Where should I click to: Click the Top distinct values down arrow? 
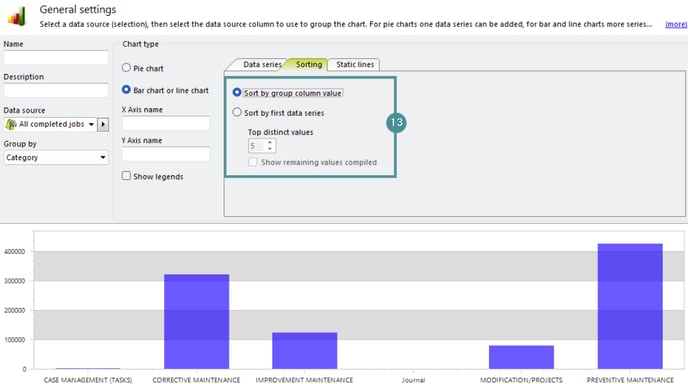tap(270, 149)
